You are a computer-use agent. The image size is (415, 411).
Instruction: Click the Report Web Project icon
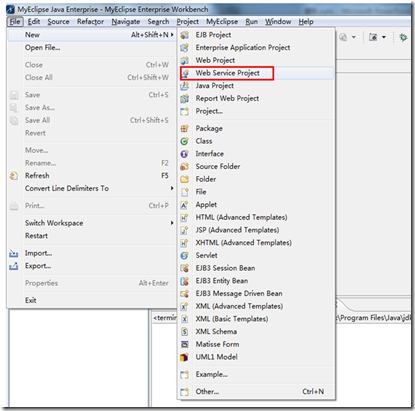pos(184,99)
